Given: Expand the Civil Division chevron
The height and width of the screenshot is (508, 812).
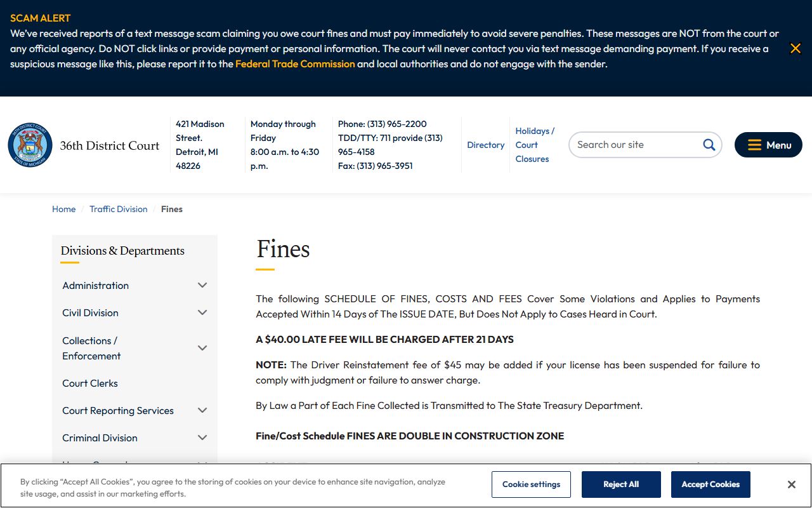Looking at the screenshot, I should [202, 312].
